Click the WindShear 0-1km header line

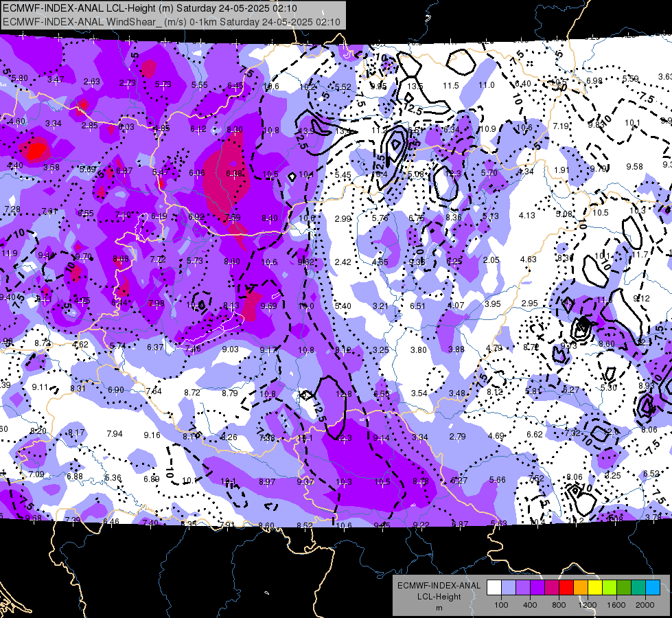172,22
